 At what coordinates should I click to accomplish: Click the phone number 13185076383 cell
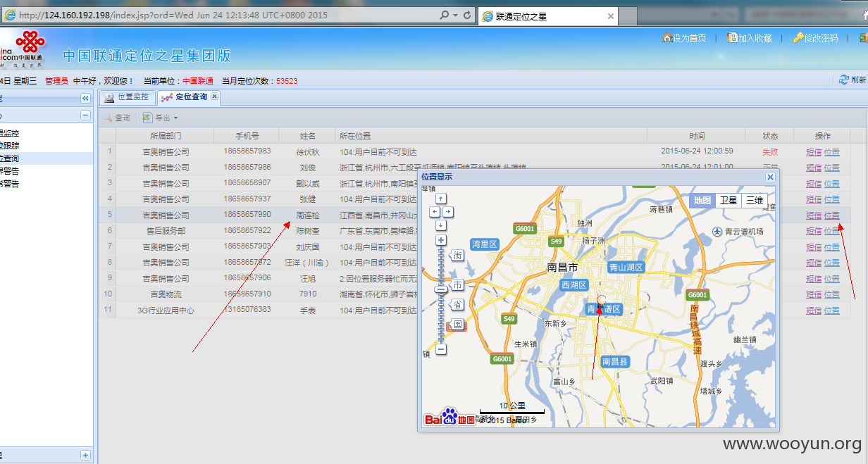247,310
